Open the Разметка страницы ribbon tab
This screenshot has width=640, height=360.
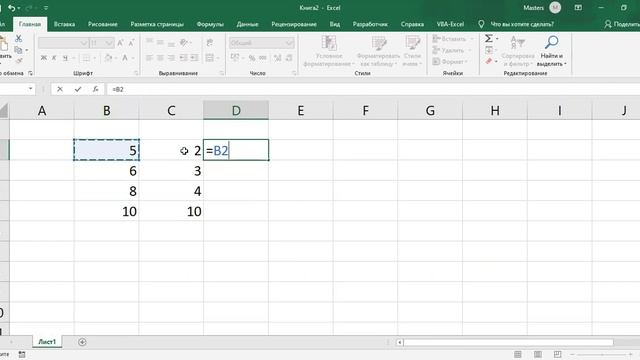click(157, 24)
